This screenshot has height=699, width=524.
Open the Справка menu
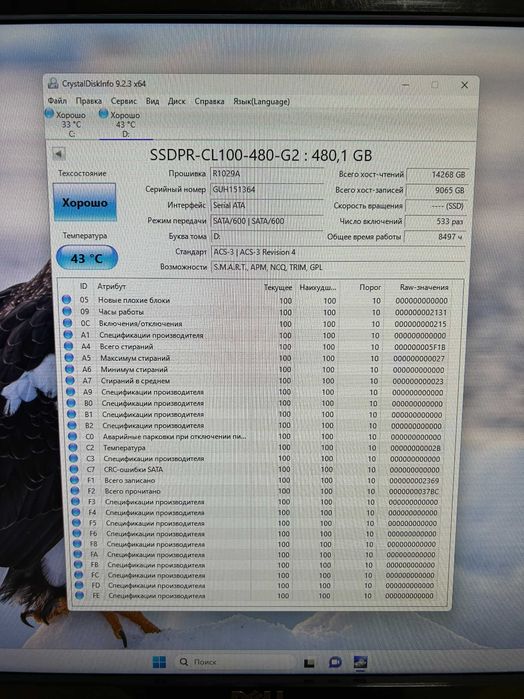[x=209, y=101]
